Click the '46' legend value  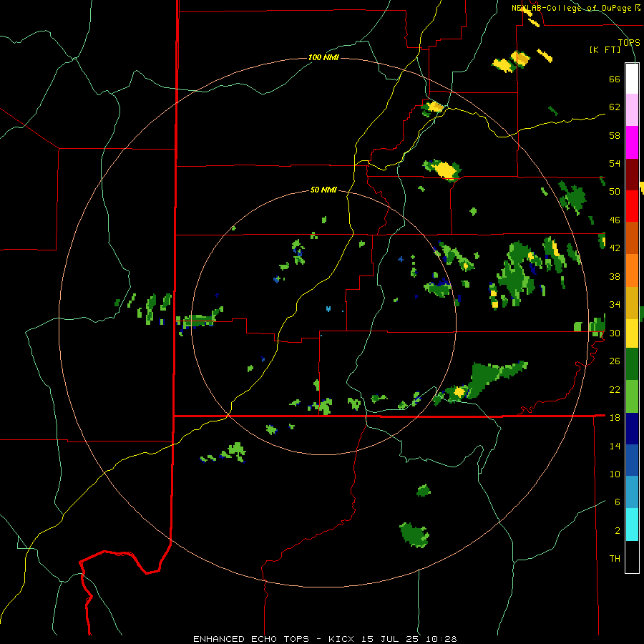[615, 220]
